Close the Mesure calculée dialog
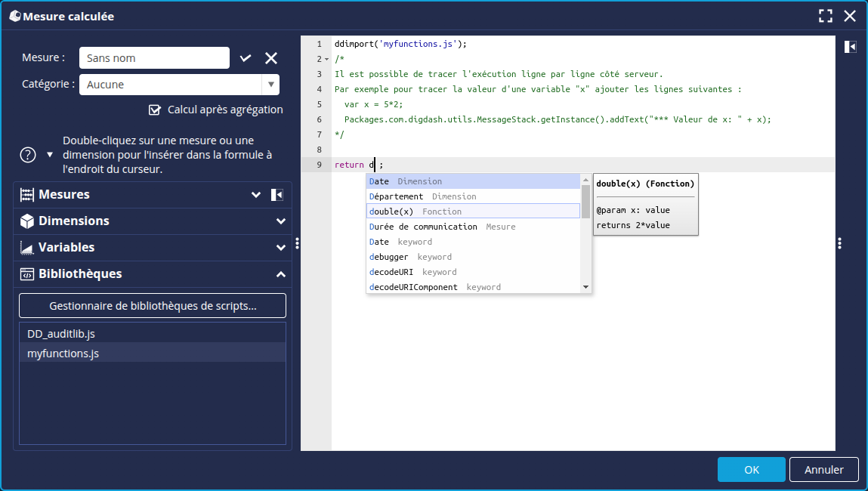868x491 pixels. click(850, 16)
